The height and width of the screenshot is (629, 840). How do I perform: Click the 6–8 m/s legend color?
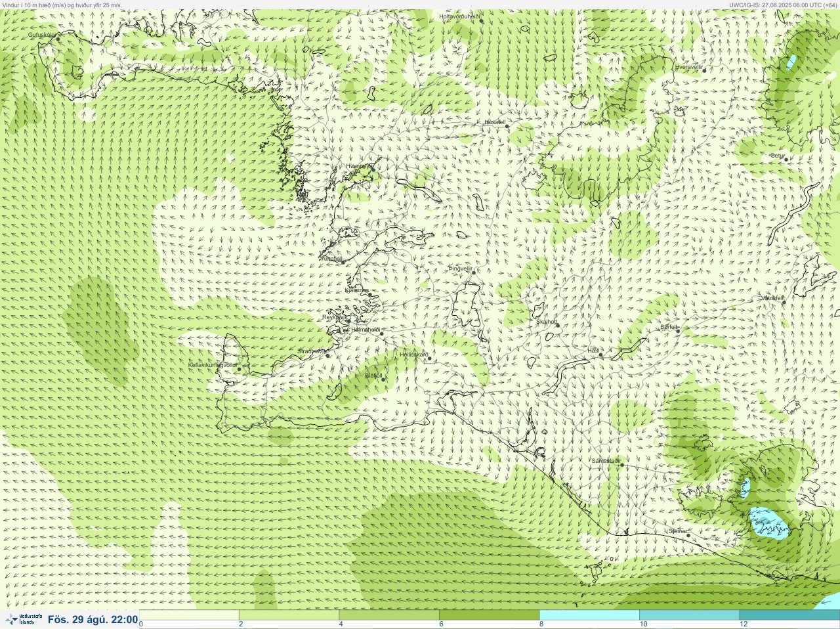pos(489,615)
